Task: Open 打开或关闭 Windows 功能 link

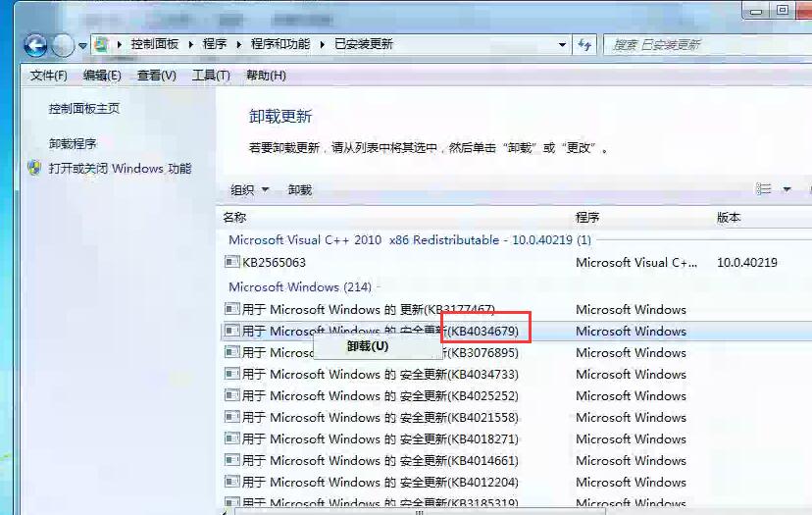Action: (x=120, y=169)
